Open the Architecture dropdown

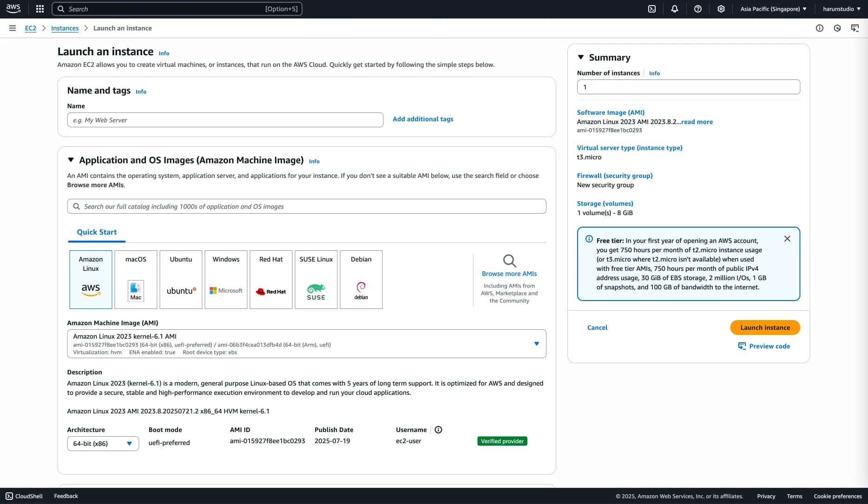pos(103,444)
